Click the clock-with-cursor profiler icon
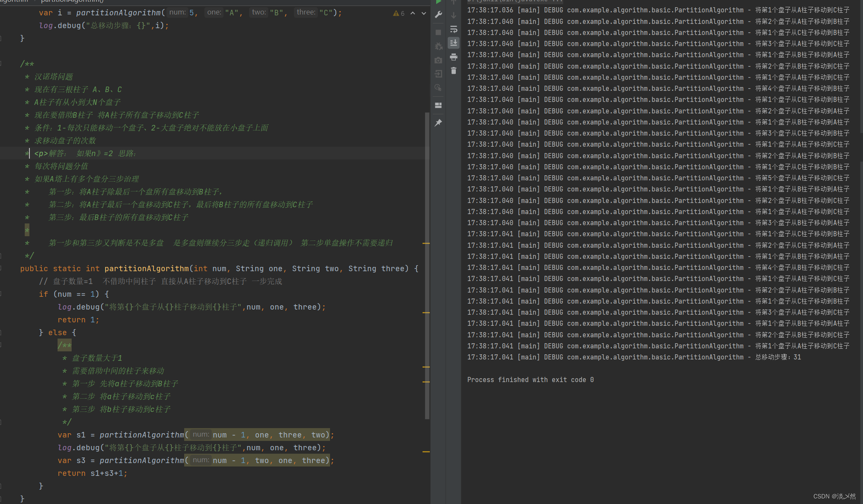The image size is (863, 504). pos(438,88)
